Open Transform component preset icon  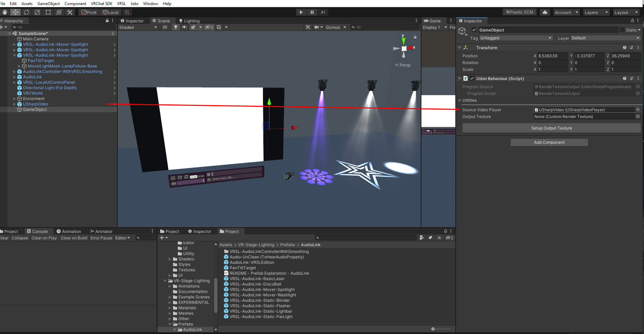click(x=631, y=47)
